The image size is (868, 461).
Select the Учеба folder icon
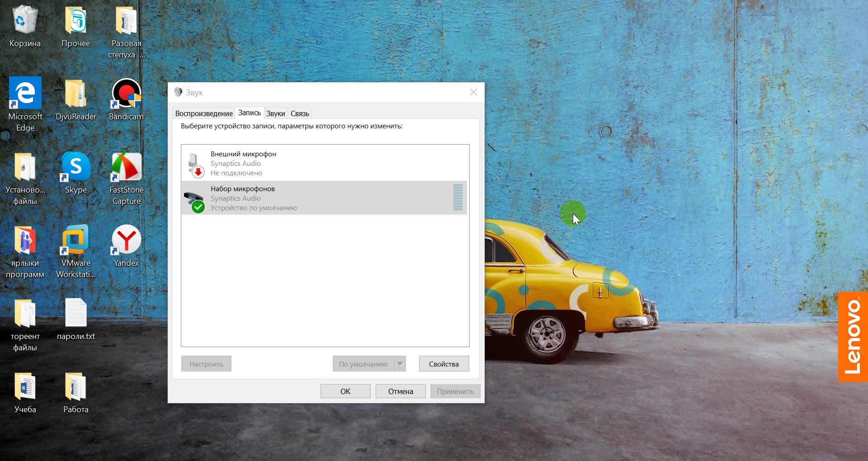click(25, 386)
